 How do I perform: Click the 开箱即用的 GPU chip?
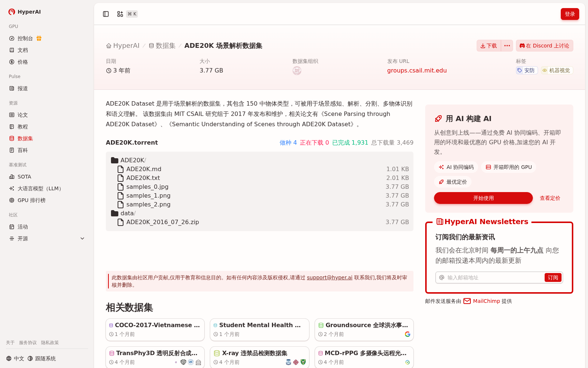(x=509, y=167)
